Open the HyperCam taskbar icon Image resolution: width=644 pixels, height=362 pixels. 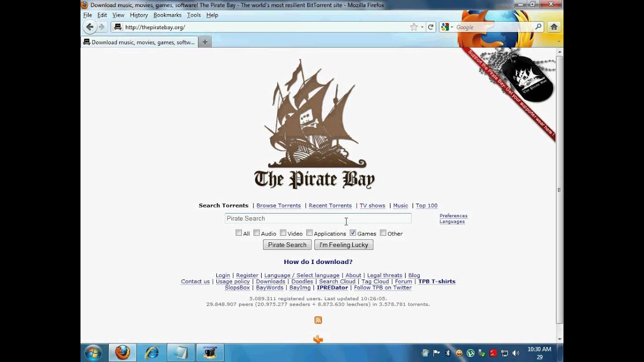click(x=210, y=352)
